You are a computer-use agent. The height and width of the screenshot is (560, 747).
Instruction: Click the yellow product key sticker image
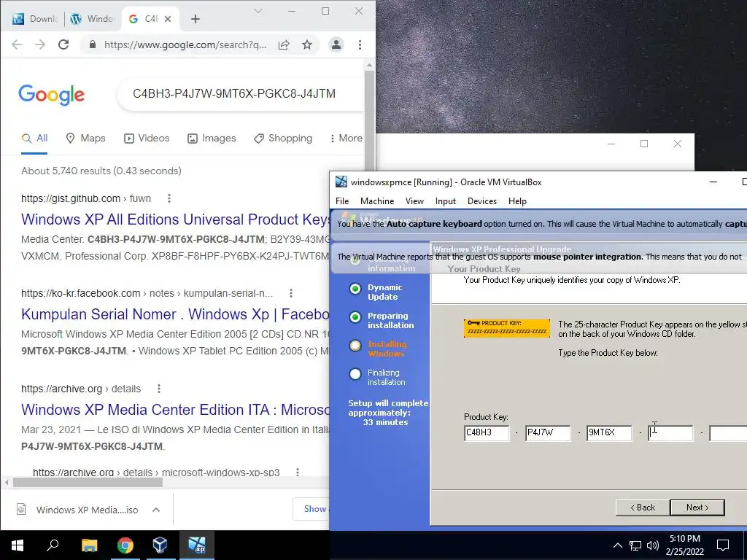pos(507,328)
